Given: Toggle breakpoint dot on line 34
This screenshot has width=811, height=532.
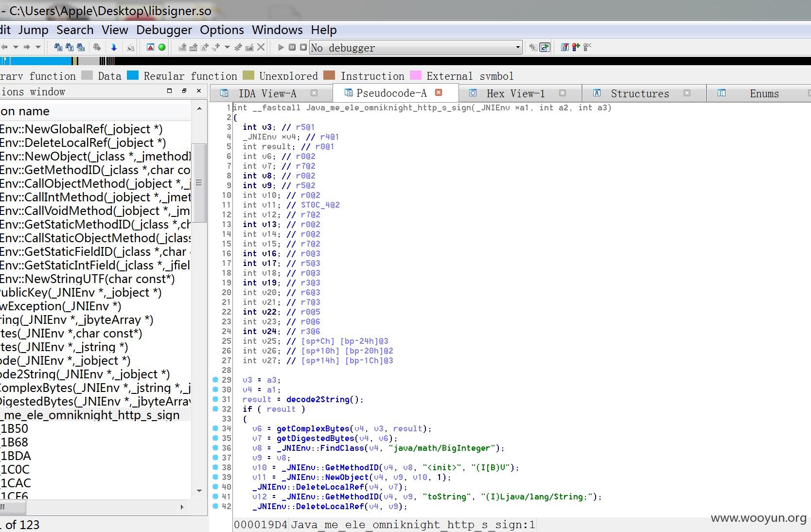Looking at the screenshot, I should click(215, 428).
